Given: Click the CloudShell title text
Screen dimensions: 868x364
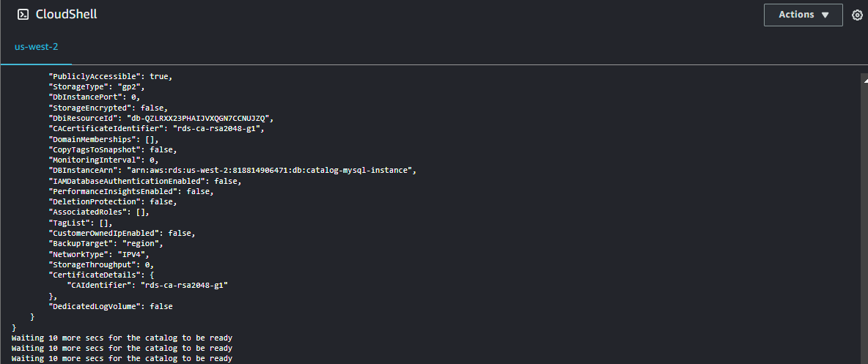Looking at the screenshot, I should (66, 15).
